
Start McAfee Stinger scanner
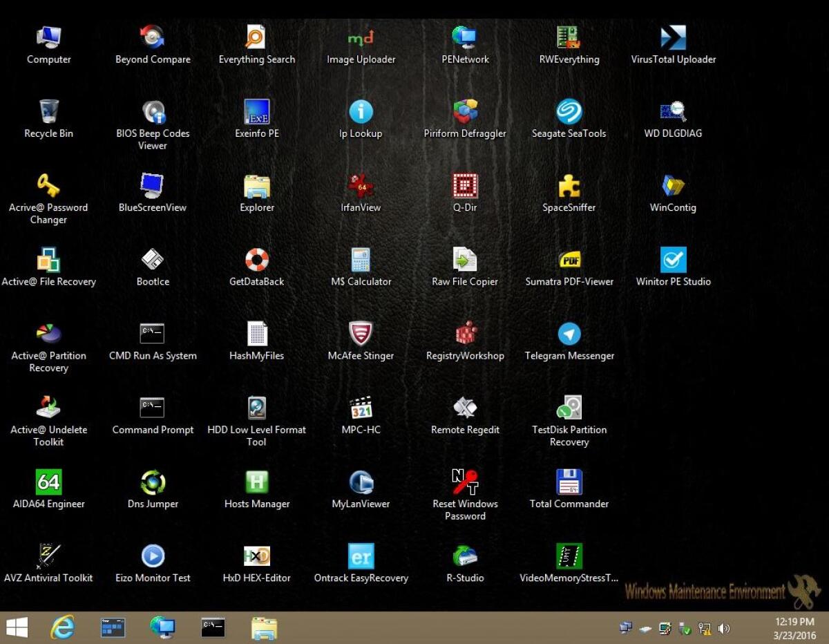(361, 332)
